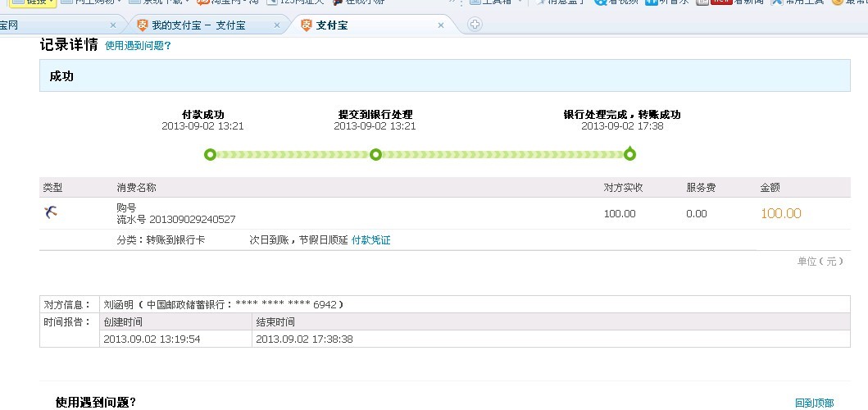The height and width of the screenshot is (410, 868).
Task: Click the Alipay icon on the active tab
Action: point(307,25)
